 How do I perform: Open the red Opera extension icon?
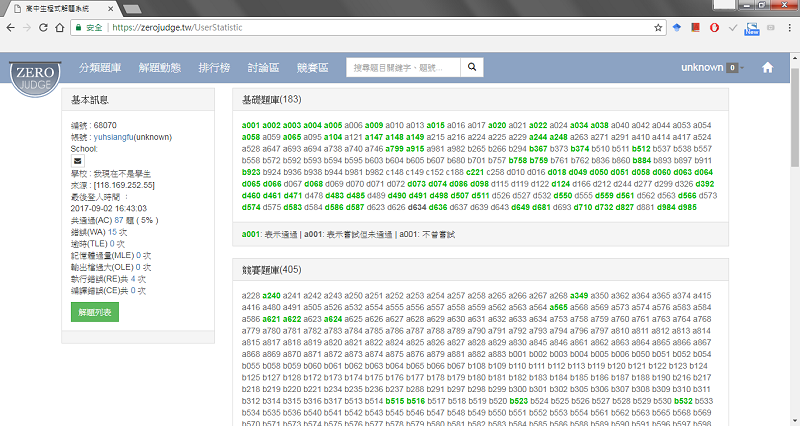point(714,27)
